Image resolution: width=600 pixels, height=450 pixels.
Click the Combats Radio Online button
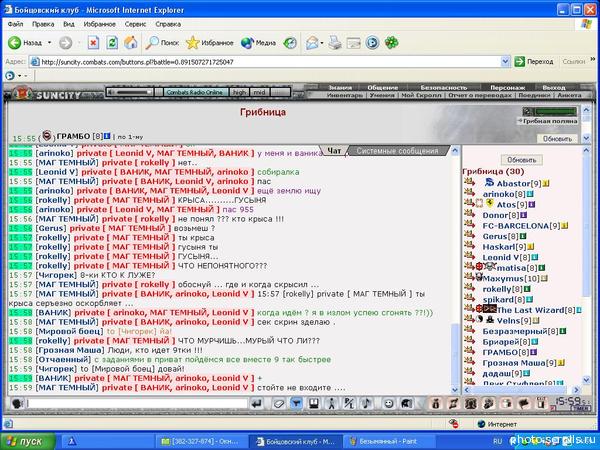[195, 92]
